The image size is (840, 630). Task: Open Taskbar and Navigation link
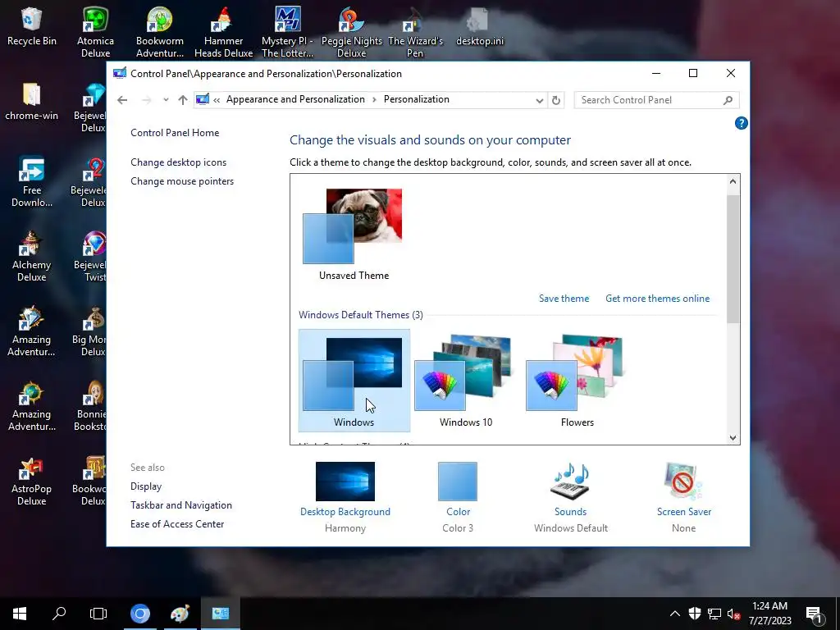point(181,505)
